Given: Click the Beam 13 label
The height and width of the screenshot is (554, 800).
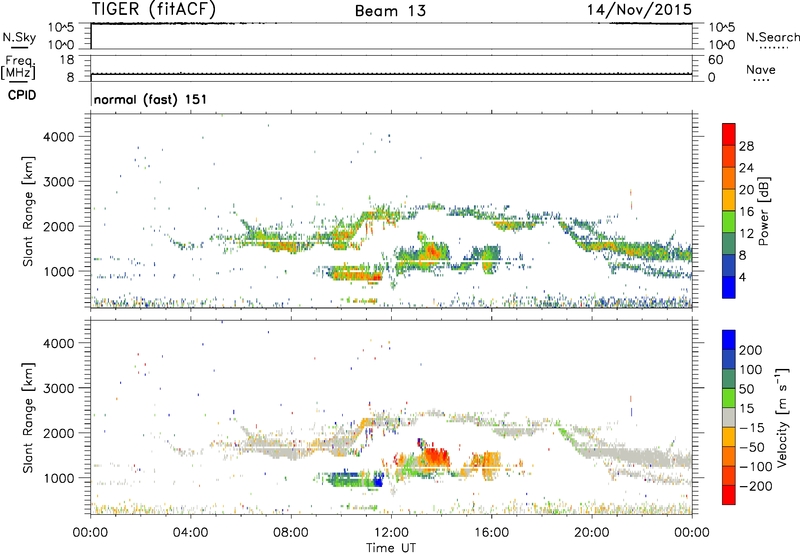Looking at the screenshot, I should tap(390, 11).
